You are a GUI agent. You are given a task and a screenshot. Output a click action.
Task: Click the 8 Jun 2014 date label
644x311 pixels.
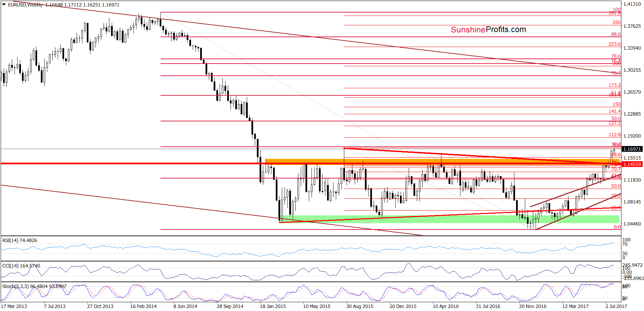(x=185, y=306)
